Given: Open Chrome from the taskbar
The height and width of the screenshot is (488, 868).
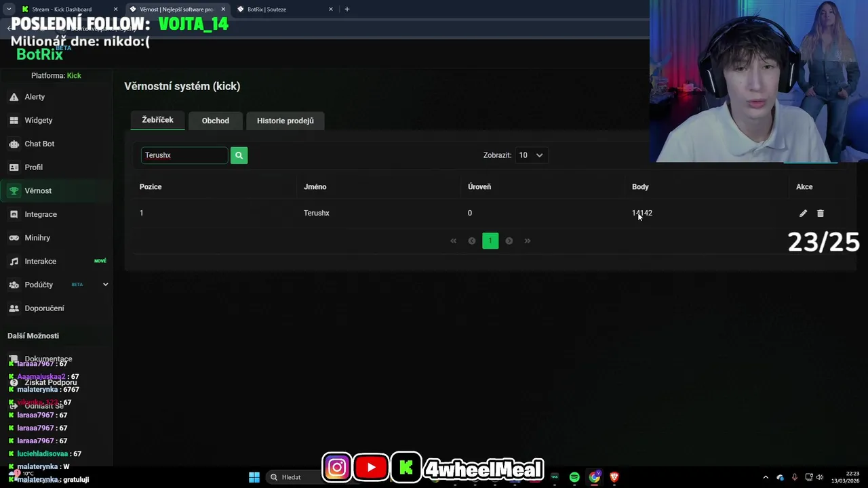Looking at the screenshot, I should click(595, 477).
